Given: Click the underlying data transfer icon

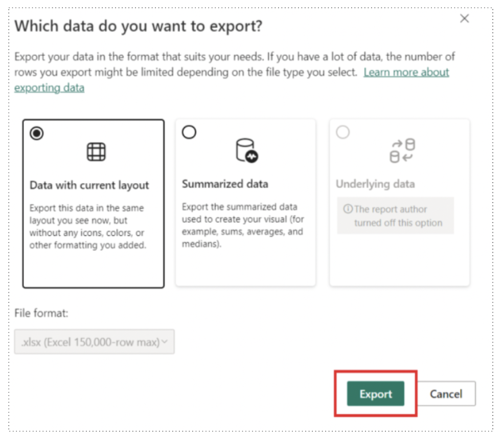Looking at the screenshot, I should pyautogui.click(x=402, y=150).
